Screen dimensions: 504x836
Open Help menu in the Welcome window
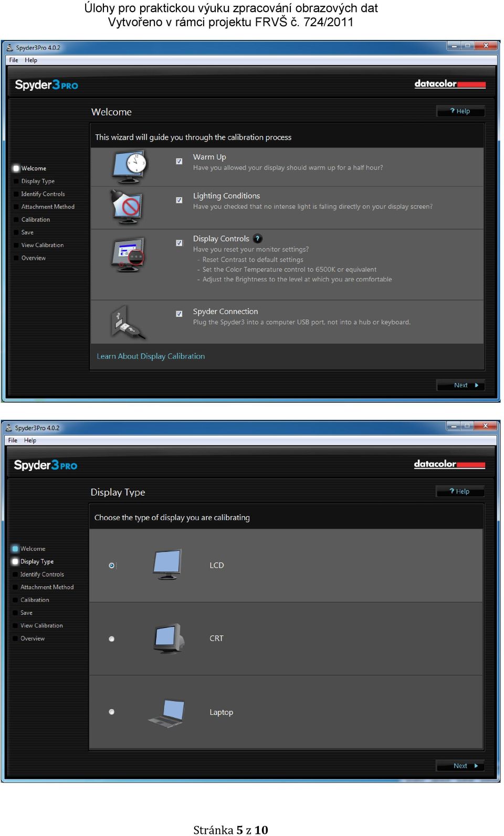(x=31, y=60)
